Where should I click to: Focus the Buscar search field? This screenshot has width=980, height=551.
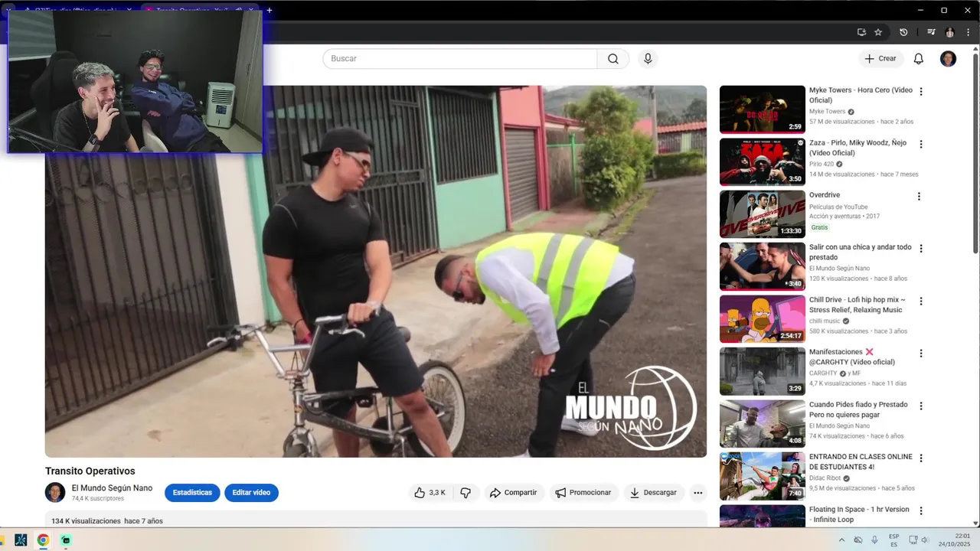coord(459,59)
